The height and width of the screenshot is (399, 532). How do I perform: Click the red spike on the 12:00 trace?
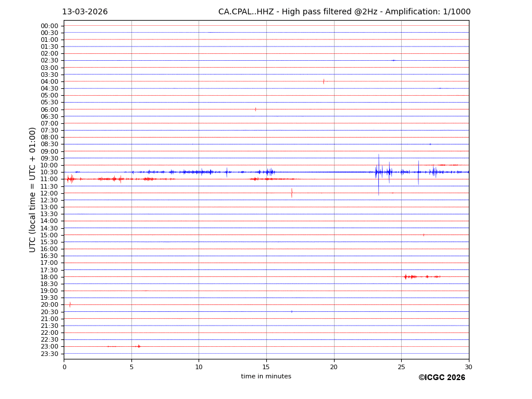(x=292, y=193)
